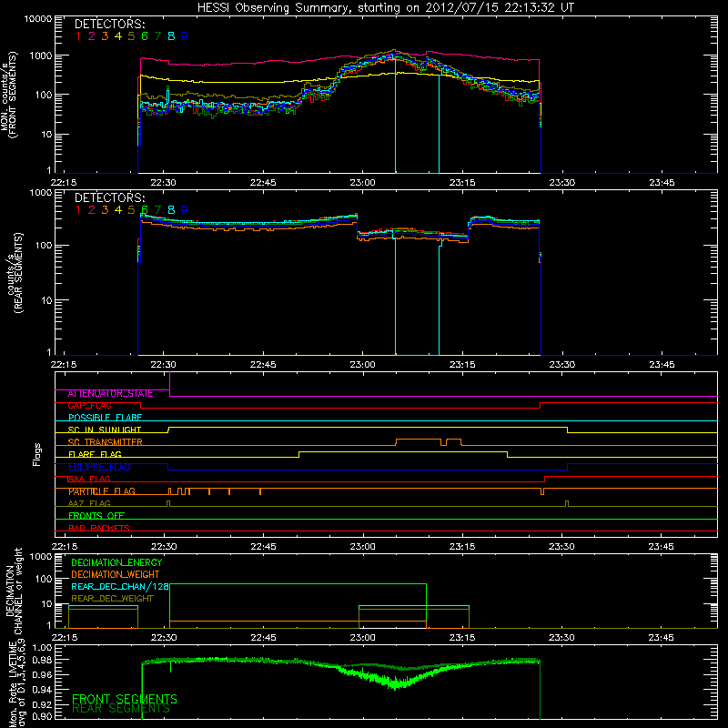Click the REAR SEGMENTS livetime legend label
The width and height of the screenshot is (728, 728).
121,709
